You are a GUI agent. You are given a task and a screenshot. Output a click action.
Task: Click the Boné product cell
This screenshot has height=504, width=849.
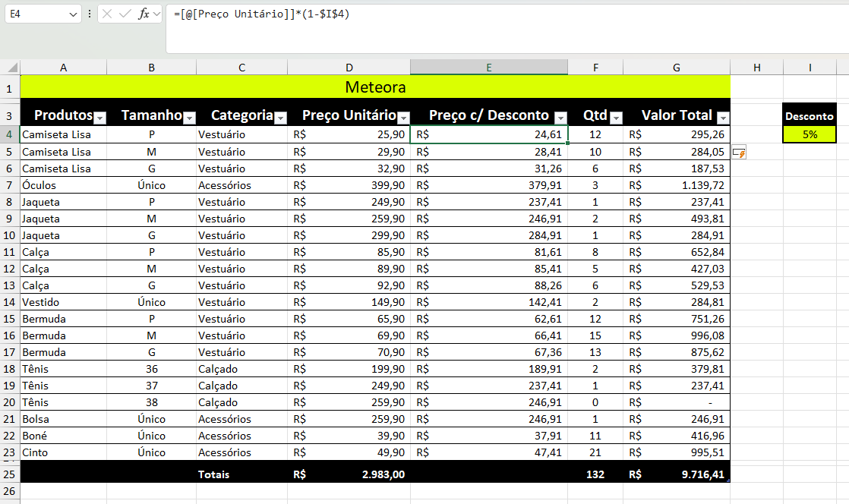63,436
